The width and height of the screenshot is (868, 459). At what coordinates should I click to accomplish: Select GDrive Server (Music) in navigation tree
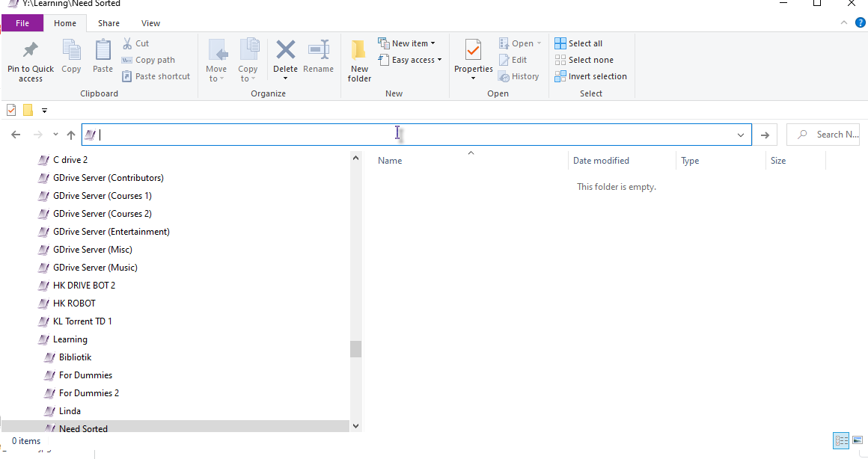tap(95, 268)
